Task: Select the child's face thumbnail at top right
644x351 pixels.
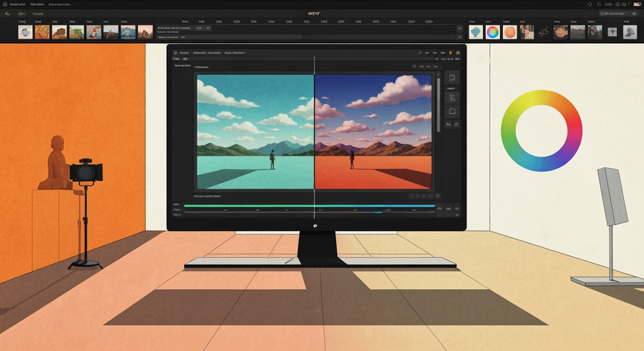Action: pos(561,32)
